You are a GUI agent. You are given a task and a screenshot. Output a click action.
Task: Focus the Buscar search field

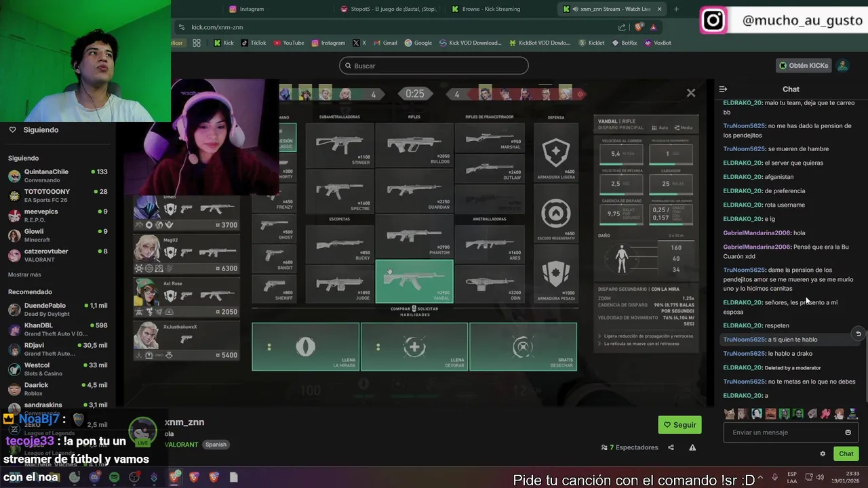coord(434,66)
